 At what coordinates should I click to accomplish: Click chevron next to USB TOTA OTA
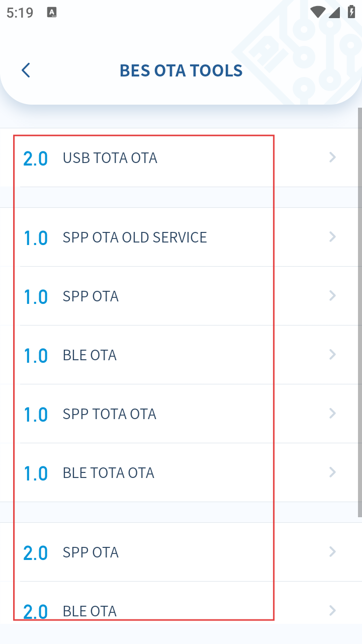332,158
